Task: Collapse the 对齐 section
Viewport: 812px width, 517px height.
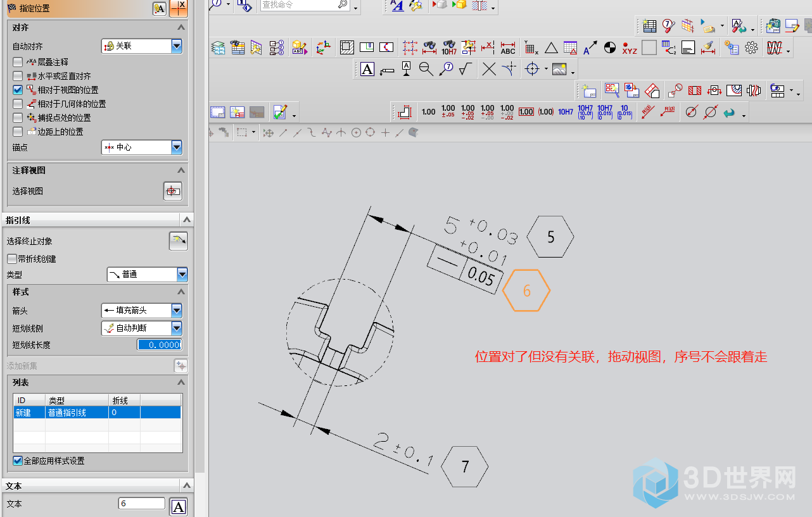Action: [181, 28]
